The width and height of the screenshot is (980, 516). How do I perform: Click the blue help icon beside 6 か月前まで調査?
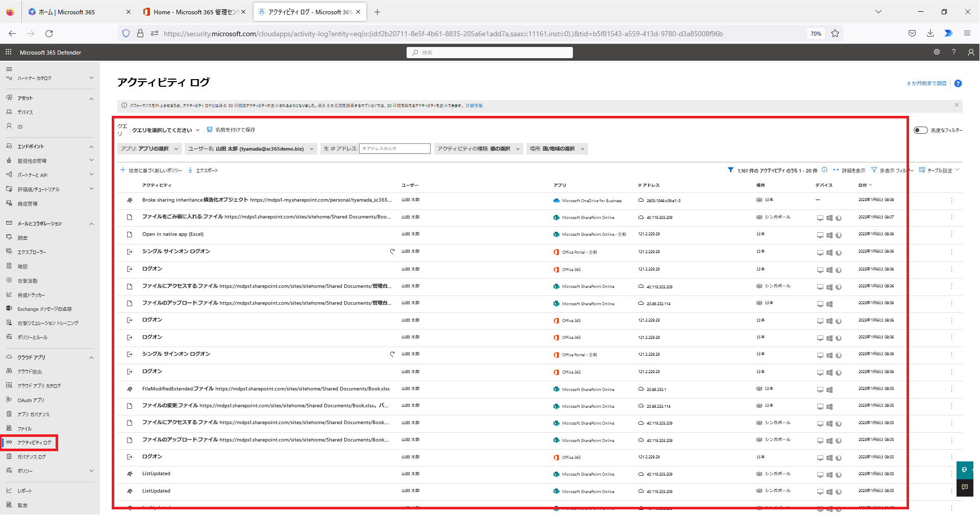point(958,84)
